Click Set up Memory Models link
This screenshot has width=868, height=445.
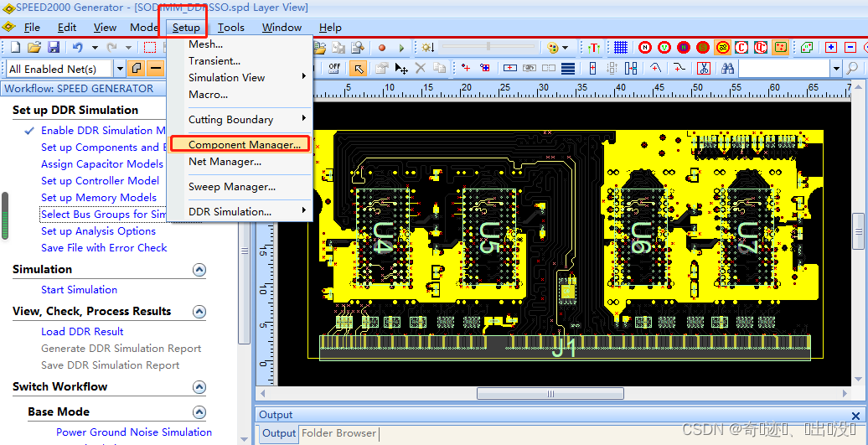pos(99,198)
